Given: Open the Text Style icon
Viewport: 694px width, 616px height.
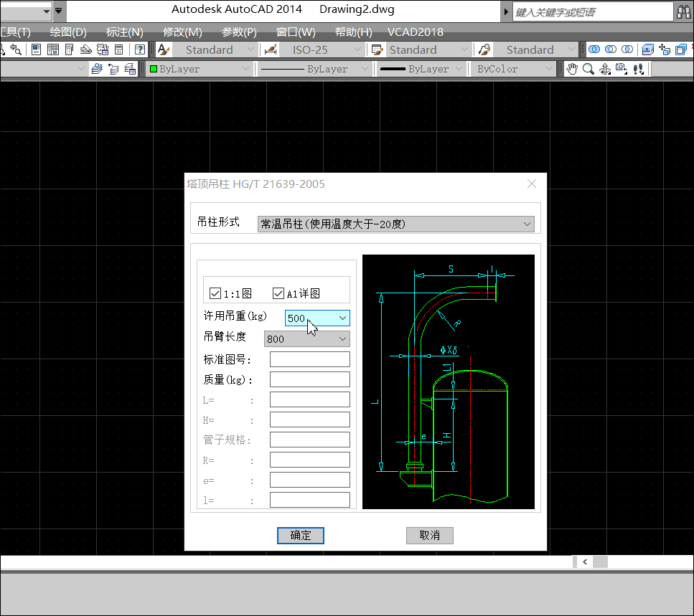Looking at the screenshot, I should click(164, 49).
